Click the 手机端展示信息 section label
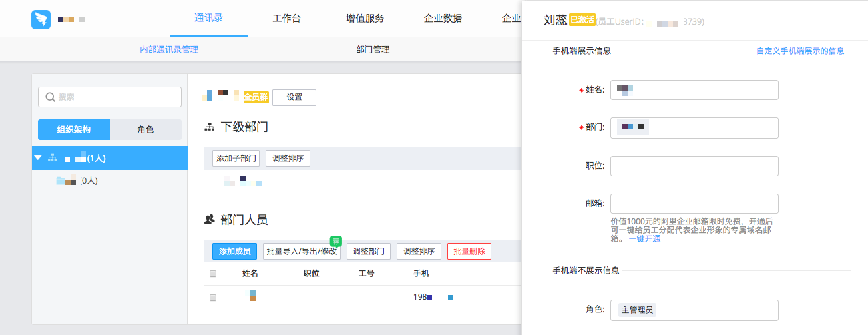Viewport: 868px width, 335px height. (582, 51)
